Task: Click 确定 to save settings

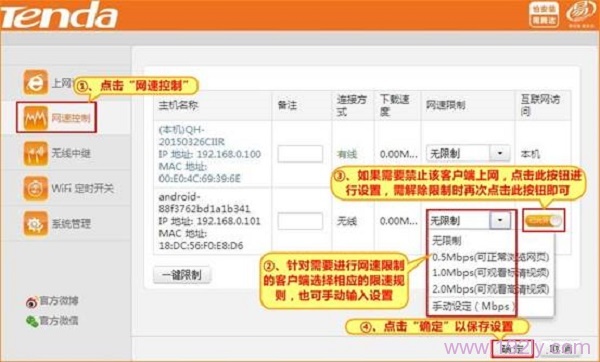Action: coord(513,348)
